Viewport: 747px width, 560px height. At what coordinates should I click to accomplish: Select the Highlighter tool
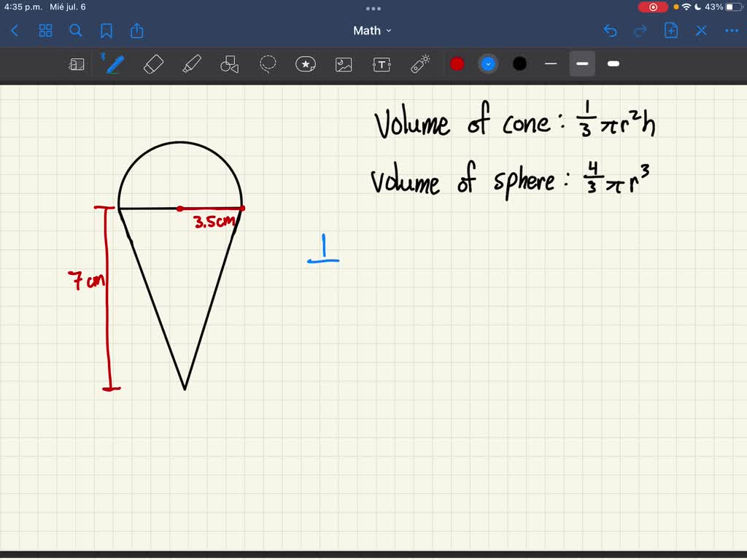point(191,64)
